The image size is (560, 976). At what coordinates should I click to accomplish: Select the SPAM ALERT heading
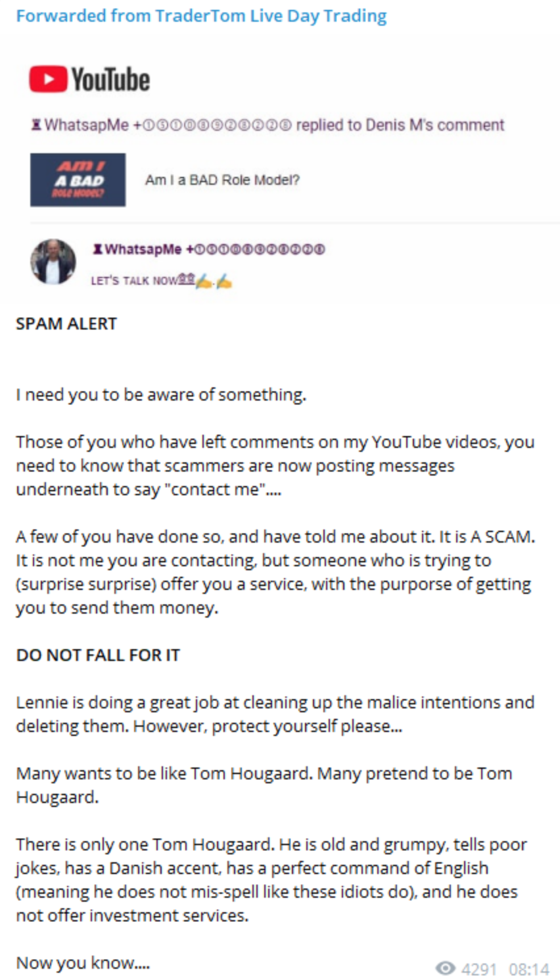(66, 324)
